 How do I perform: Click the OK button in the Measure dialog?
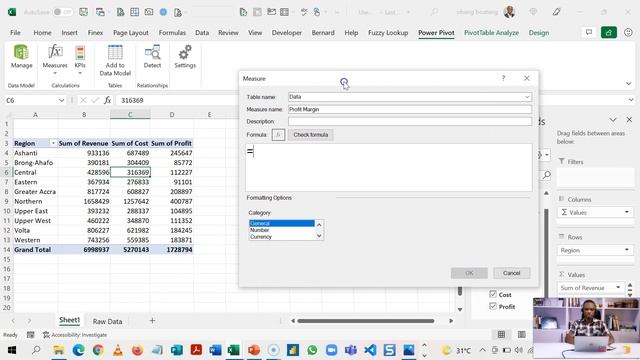469,273
